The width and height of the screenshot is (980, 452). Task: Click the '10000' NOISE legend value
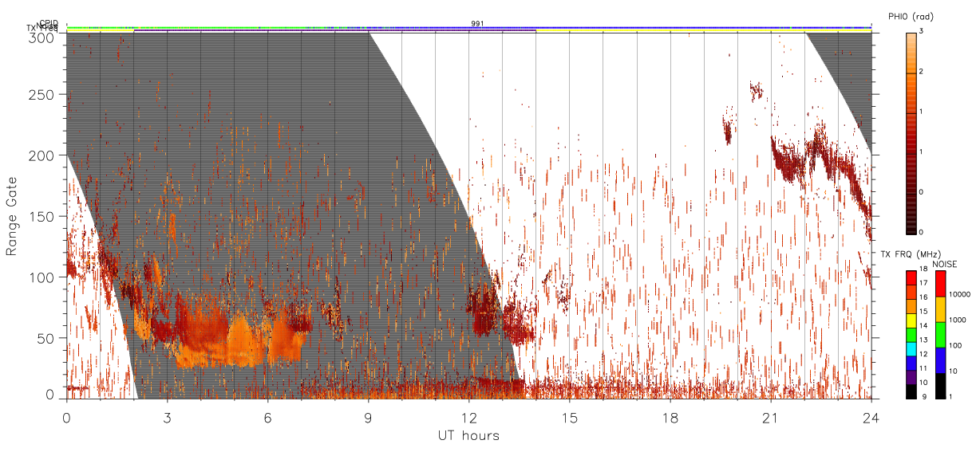(961, 295)
